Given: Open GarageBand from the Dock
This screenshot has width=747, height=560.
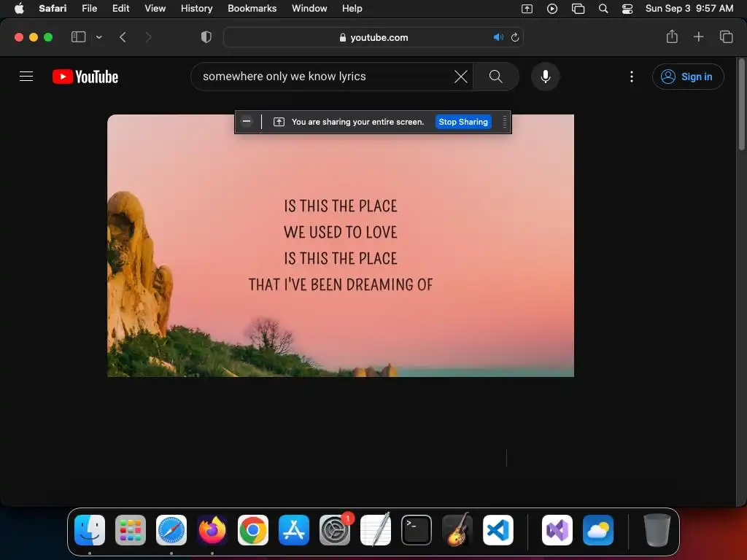Looking at the screenshot, I should [457, 529].
